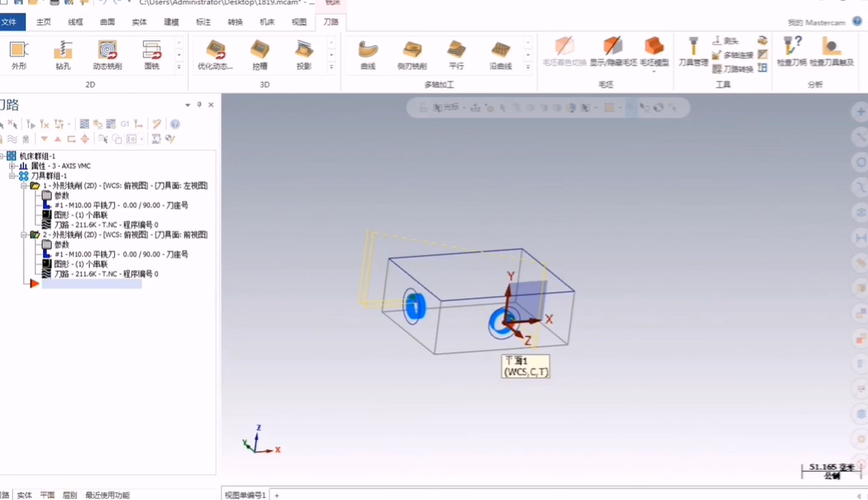The image size is (868, 500).
Task: Switch to the 实体 ribbon tab
Action: click(x=139, y=22)
